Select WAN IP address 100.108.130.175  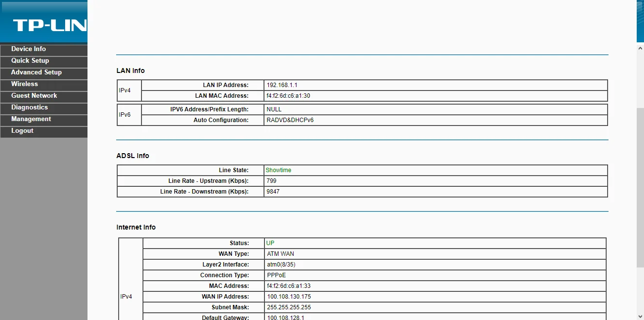[x=289, y=297]
